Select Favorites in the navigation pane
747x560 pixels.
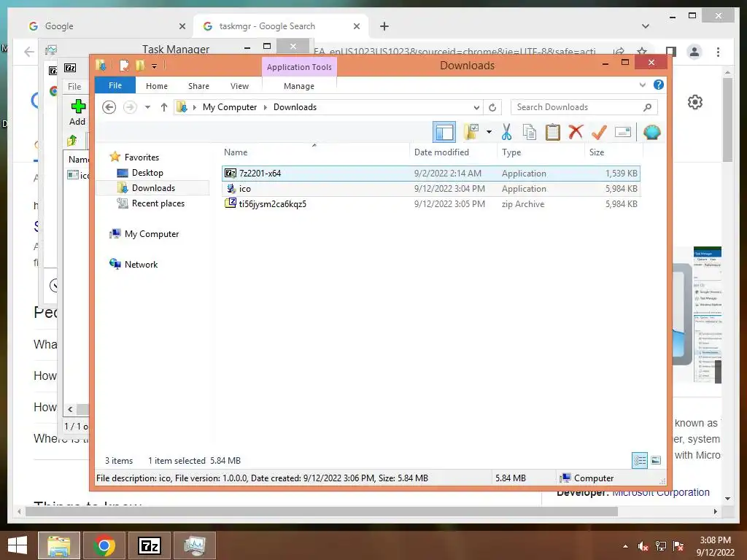(x=142, y=157)
